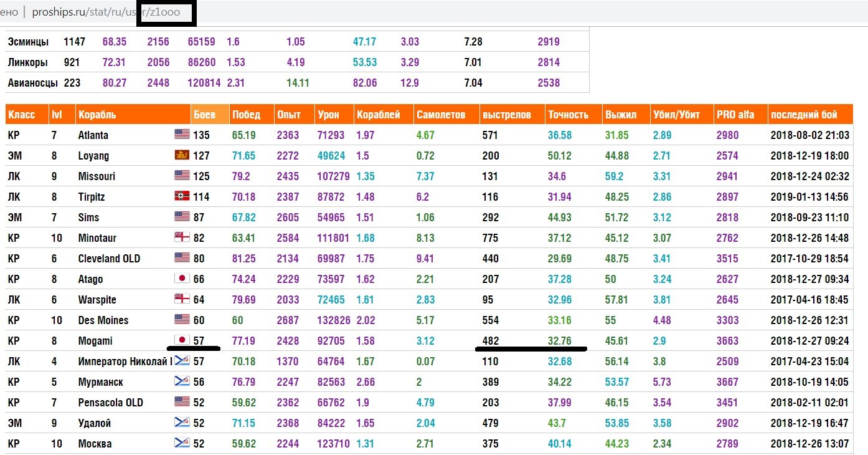Click the US flag in Atlanta row
Screen dimensions: 868x455
click(x=182, y=135)
